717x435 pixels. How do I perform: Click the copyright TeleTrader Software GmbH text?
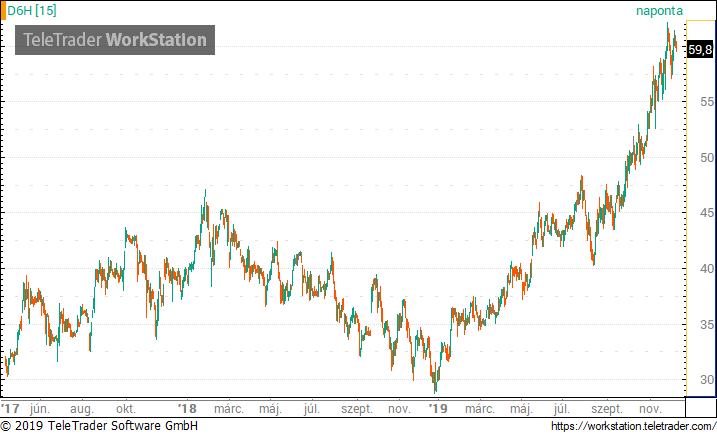(99, 426)
